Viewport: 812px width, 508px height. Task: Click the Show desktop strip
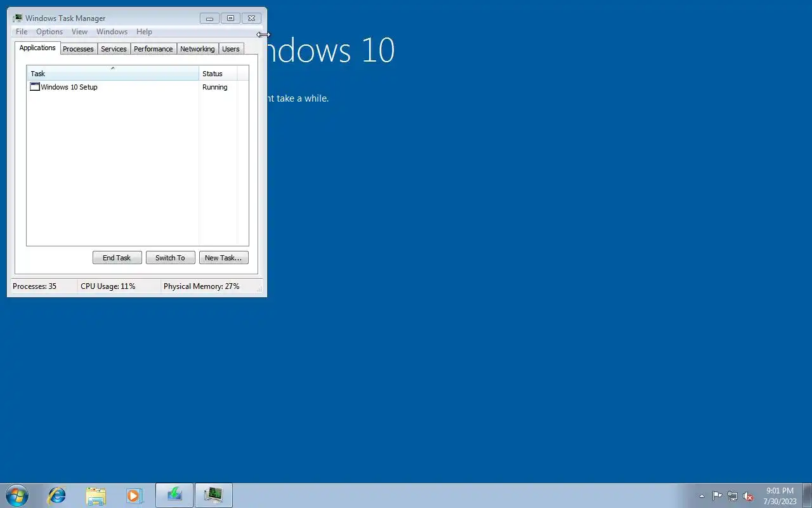click(808, 495)
